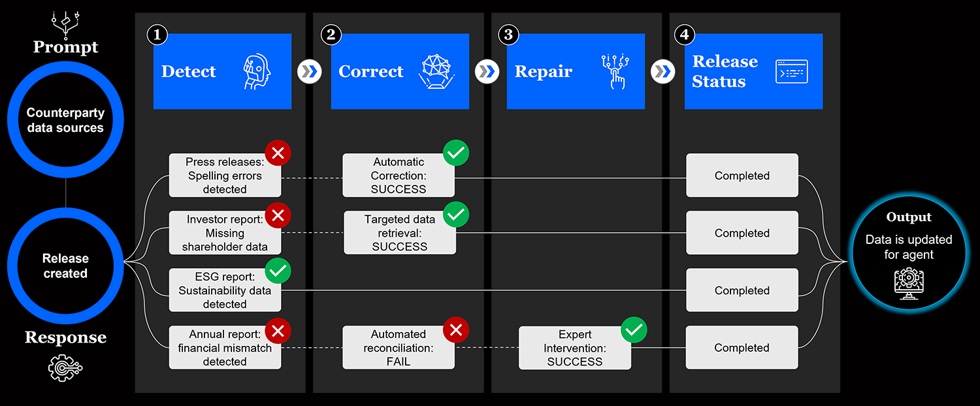Screen dimensions: 980x406
Task: Click chevron arrow between Correct and Repair
Action: tap(487, 71)
